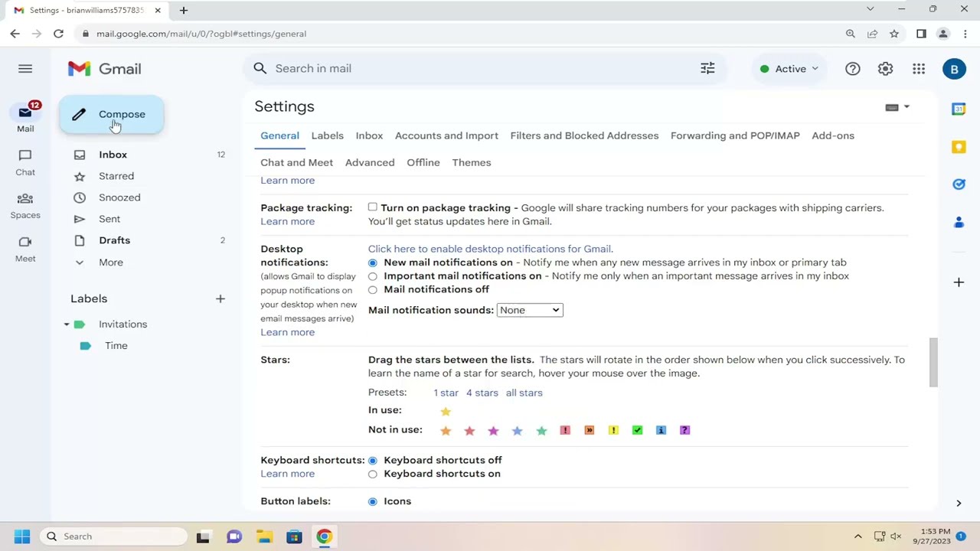Create new label plus icon
Screen dimensions: 980x551
pos(220,298)
